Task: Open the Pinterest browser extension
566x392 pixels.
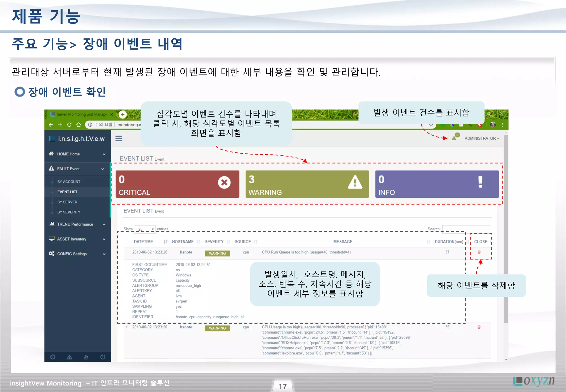Action: (x=479, y=125)
